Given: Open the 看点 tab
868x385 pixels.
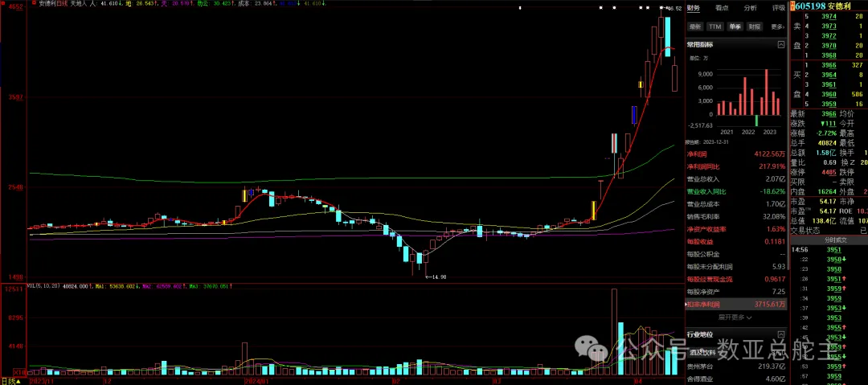Looking at the screenshot, I should (x=722, y=8).
